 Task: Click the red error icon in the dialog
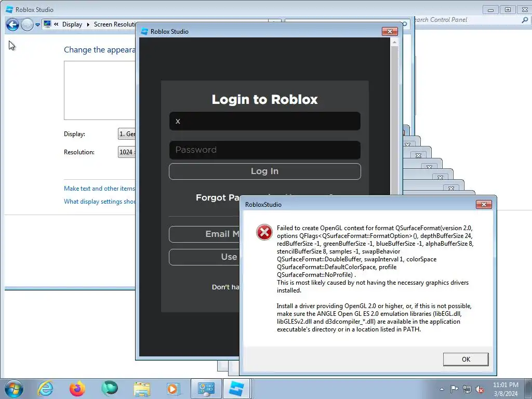tap(264, 232)
